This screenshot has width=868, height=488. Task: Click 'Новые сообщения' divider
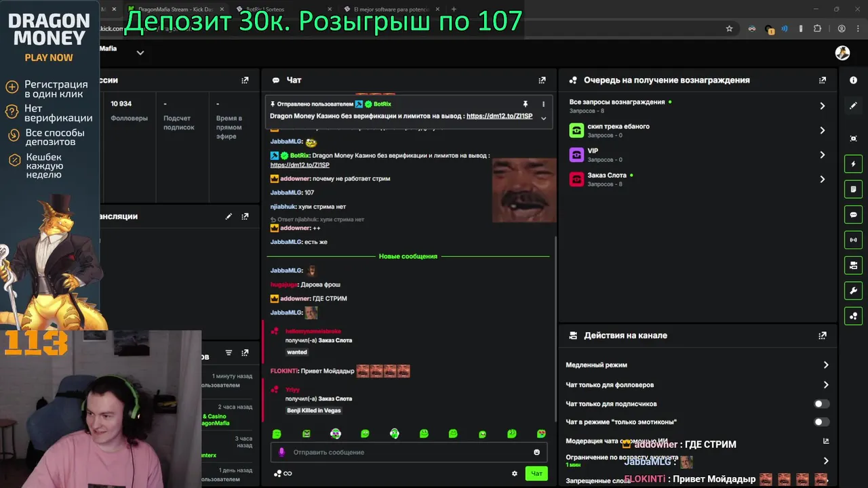coord(408,256)
